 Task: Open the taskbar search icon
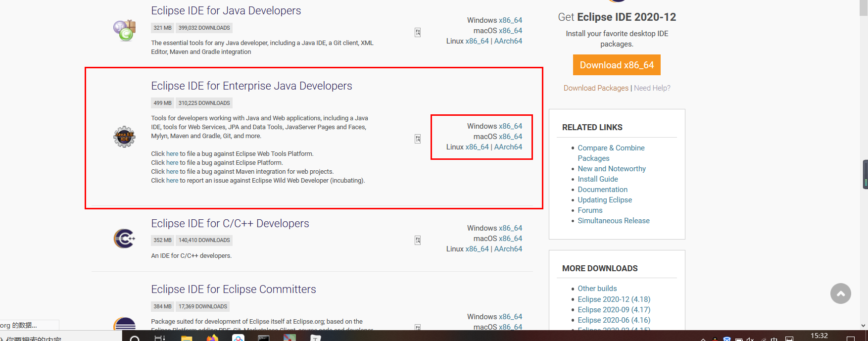coord(134,338)
